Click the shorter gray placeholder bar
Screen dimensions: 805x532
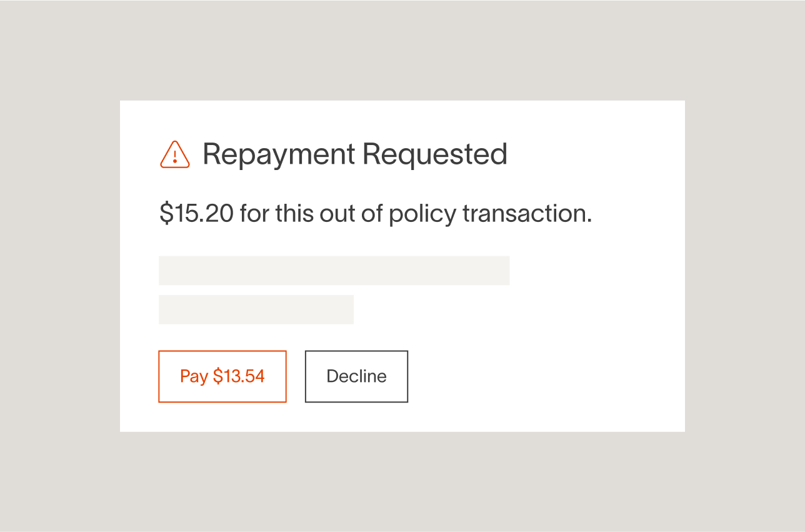coord(256,309)
